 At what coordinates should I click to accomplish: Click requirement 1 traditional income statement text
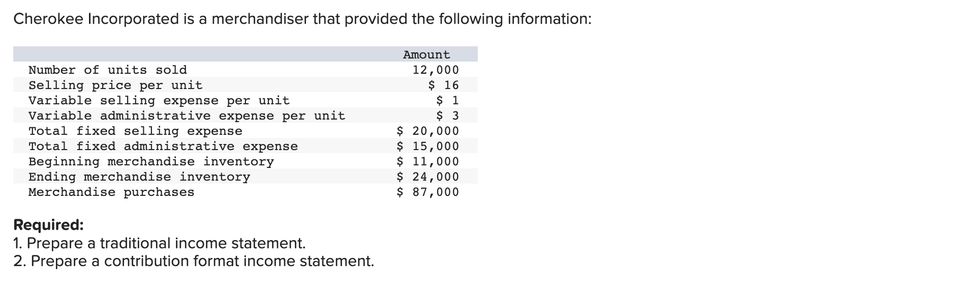pos(160,243)
